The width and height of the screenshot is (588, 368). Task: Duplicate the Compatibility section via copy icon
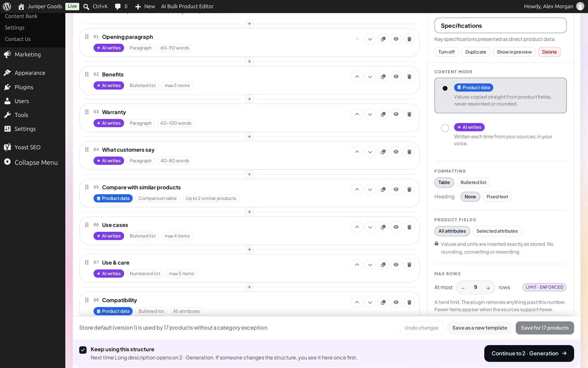click(x=383, y=302)
